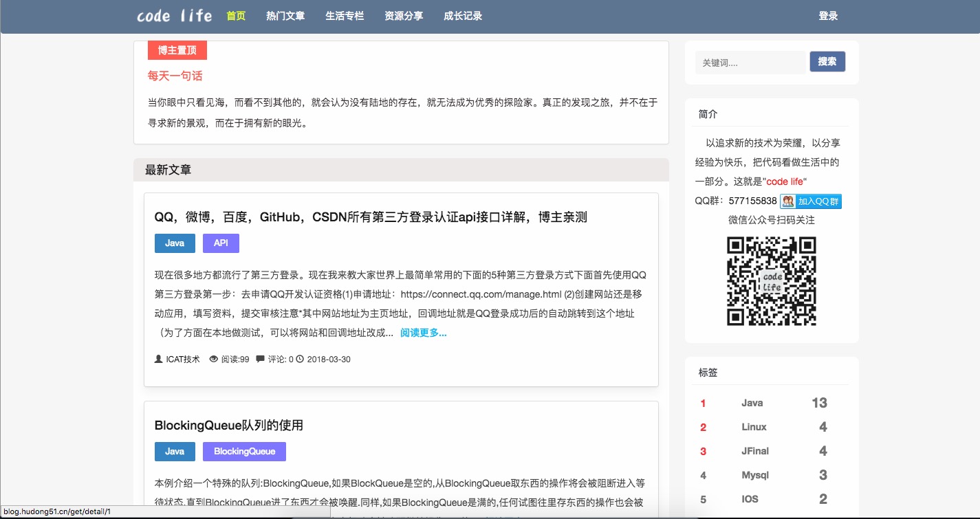Click the WeChat QR code image
The width and height of the screenshot is (980, 519).
click(771, 280)
